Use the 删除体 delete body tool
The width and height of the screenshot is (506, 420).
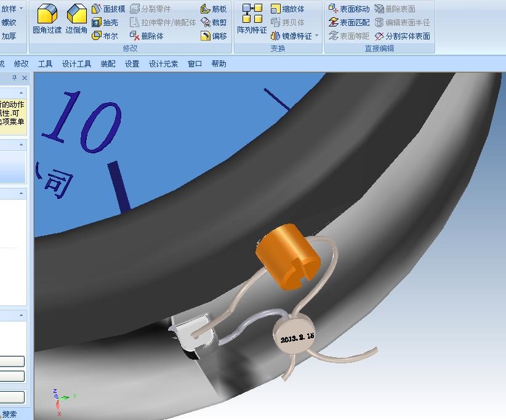click(147, 36)
